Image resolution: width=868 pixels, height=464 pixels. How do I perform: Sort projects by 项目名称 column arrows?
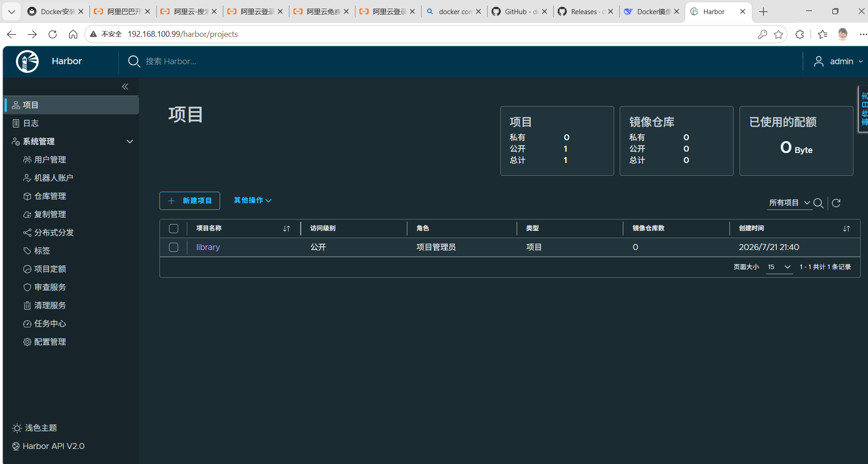[x=287, y=229]
